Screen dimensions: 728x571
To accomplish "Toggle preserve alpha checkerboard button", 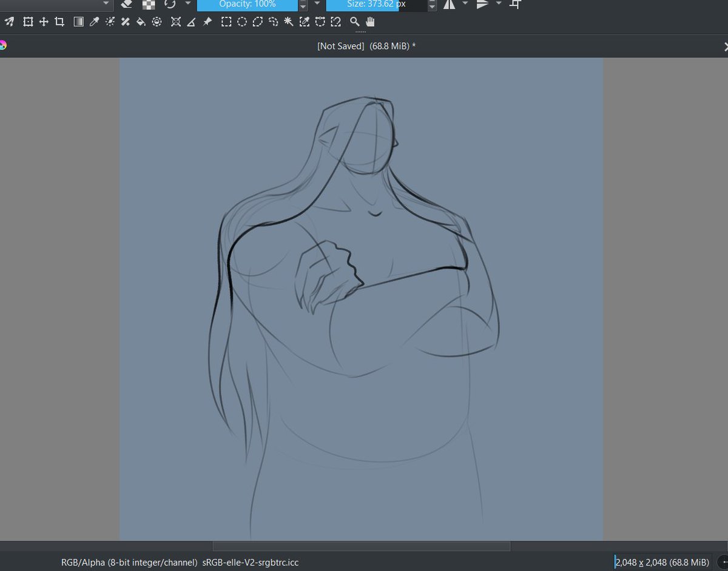I will click(x=148, y=4).
